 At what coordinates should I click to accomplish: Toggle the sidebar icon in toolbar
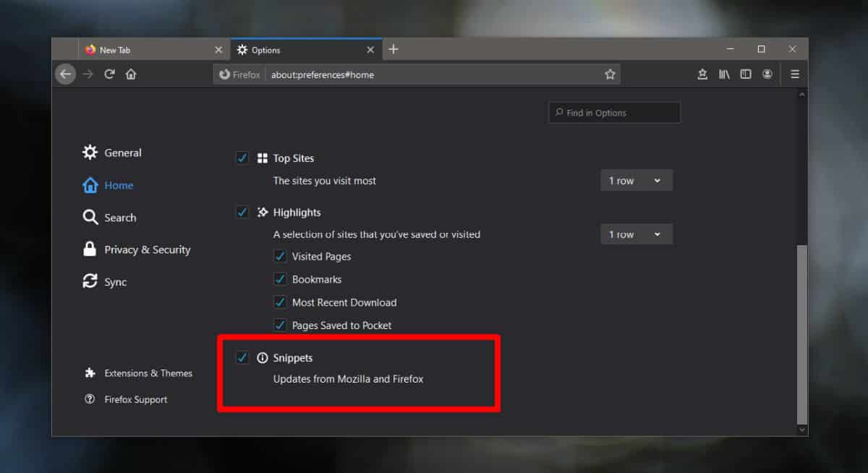746,74
